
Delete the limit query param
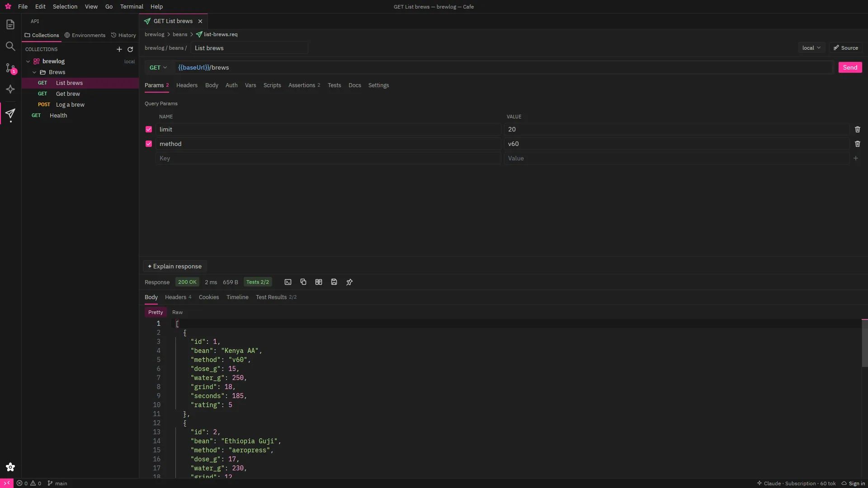858,129
